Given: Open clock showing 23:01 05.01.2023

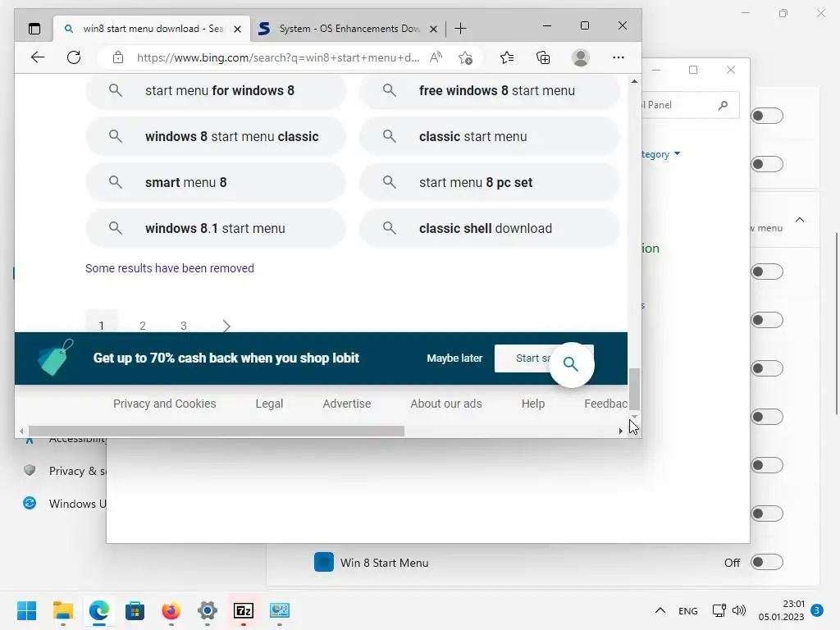Looking at the screenshot, I should [781, 610].
